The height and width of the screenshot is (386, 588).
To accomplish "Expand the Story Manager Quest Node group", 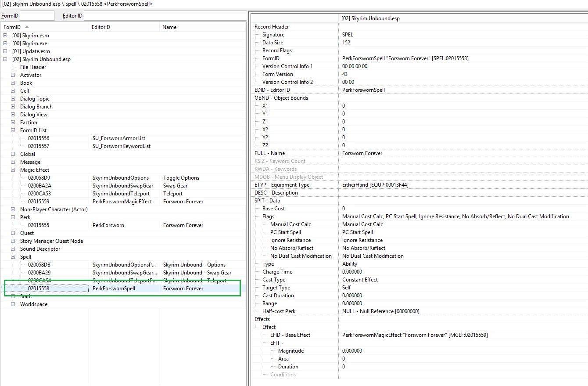I will [13, 241].
